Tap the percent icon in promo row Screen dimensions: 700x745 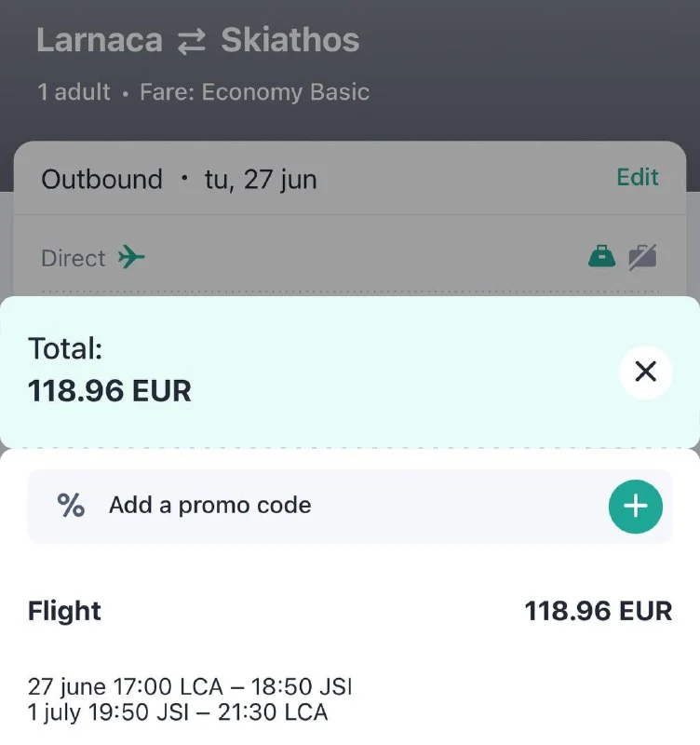pyautogui.click(x=71, y=506)
